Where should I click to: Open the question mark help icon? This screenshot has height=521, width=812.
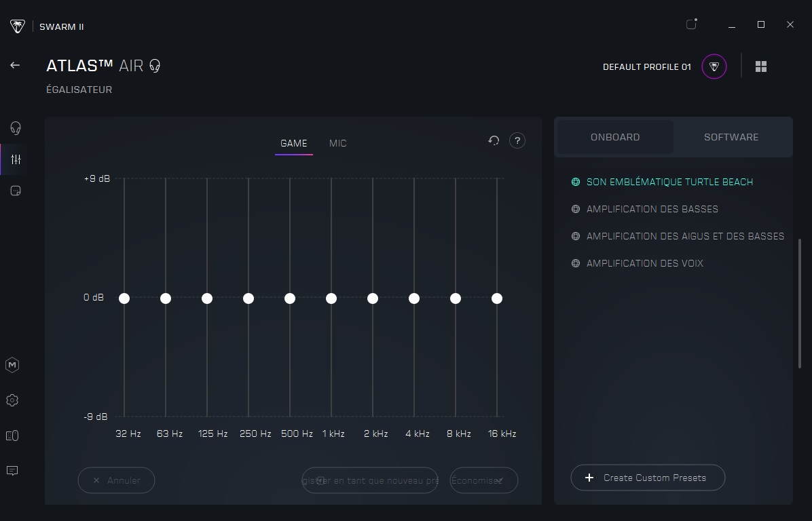point(517,140)
